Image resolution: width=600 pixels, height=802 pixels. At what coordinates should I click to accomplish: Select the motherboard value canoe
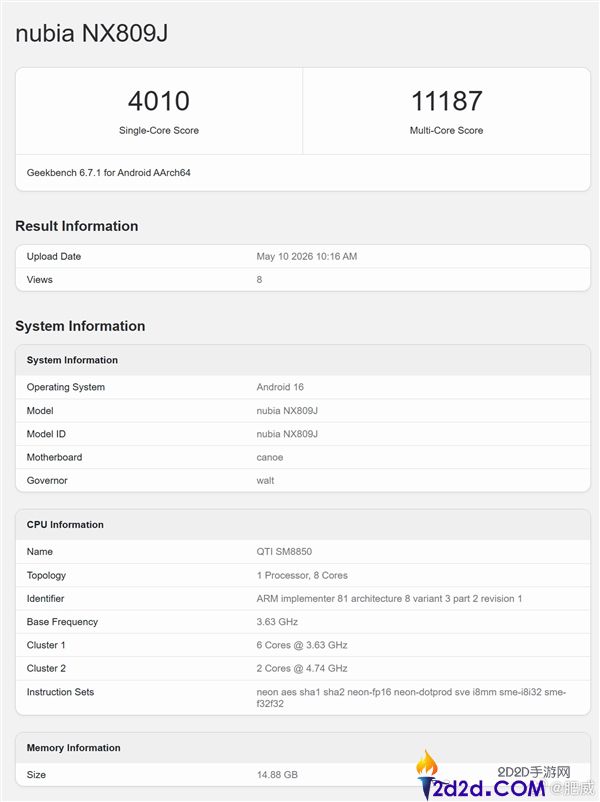[270, 457]
